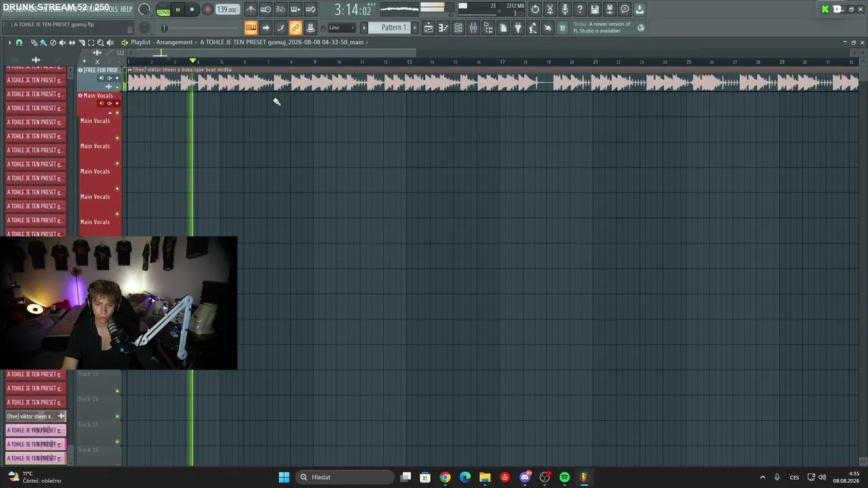The width and height of the screenshot is (868, 488).
Task: Open the Piano roll icon
Action: coord(443,28)
